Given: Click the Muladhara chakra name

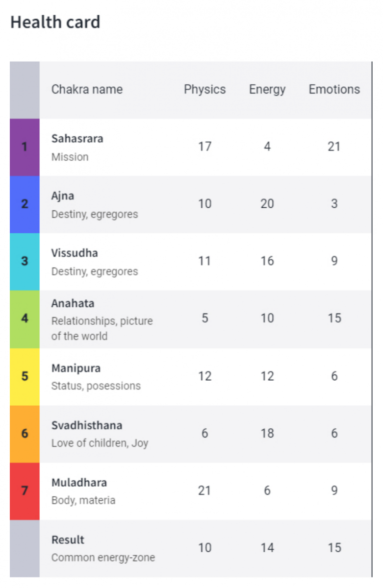Looking at the screenshot, I should tap(78, 483).
